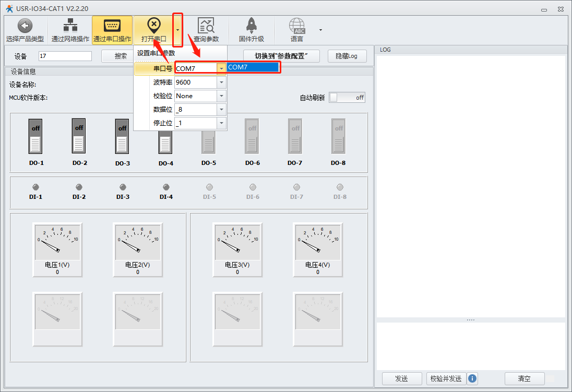This screenshot has width=572, height=392.
Task: Open the parity None dropdown
Action: click(x=221, y=96)
